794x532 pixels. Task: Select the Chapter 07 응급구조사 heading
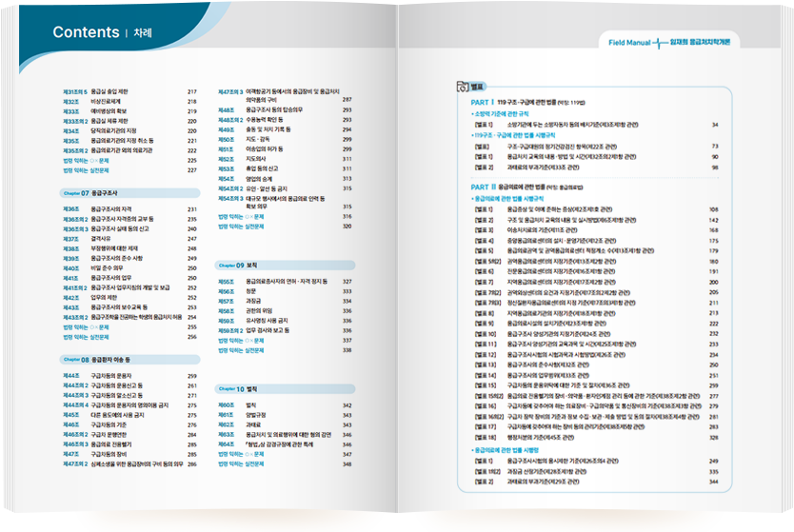[97, 192]
